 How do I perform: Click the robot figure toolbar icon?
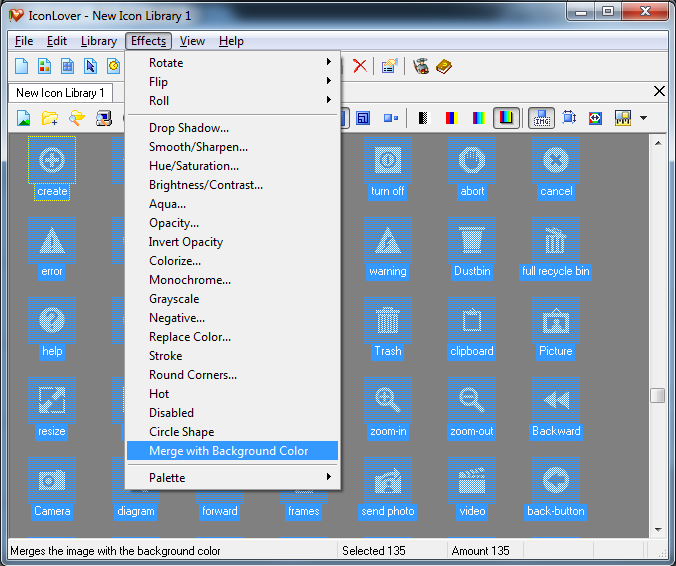421,66
